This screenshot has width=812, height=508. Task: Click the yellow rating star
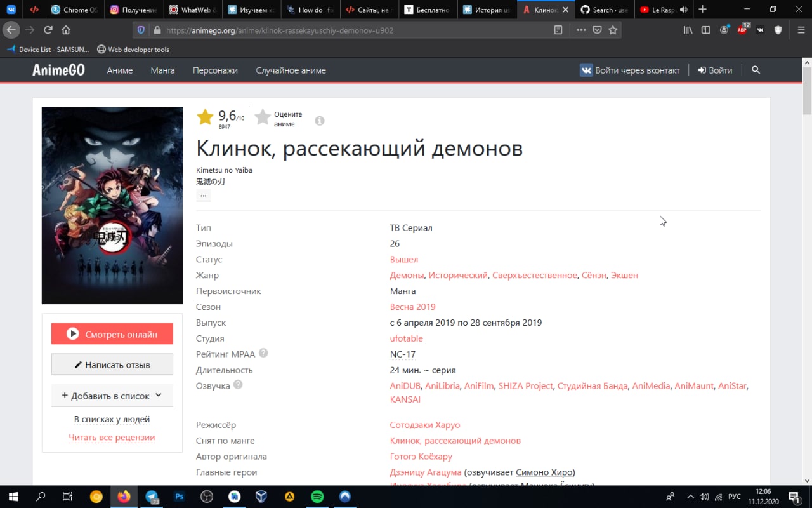coord(205,117)
